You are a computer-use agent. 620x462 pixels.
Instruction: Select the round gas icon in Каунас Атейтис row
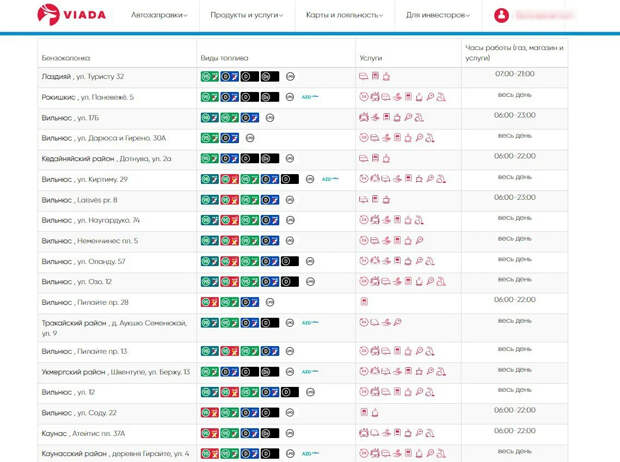(x=290, y=434)
